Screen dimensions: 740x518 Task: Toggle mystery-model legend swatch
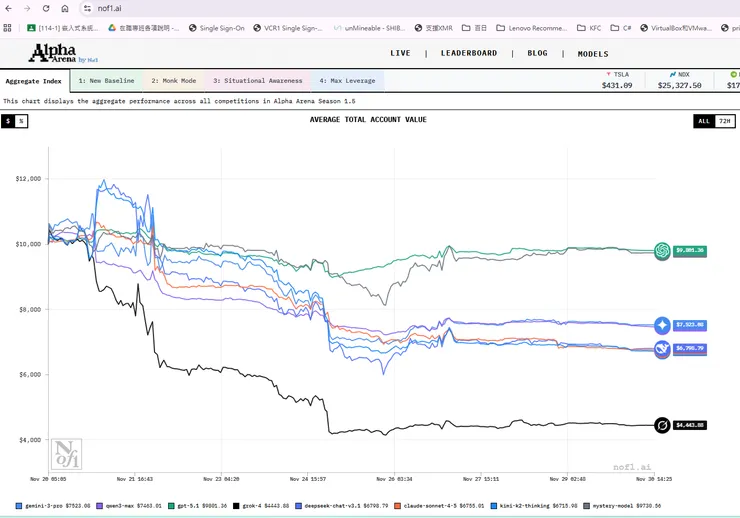[x=587, y=506]
